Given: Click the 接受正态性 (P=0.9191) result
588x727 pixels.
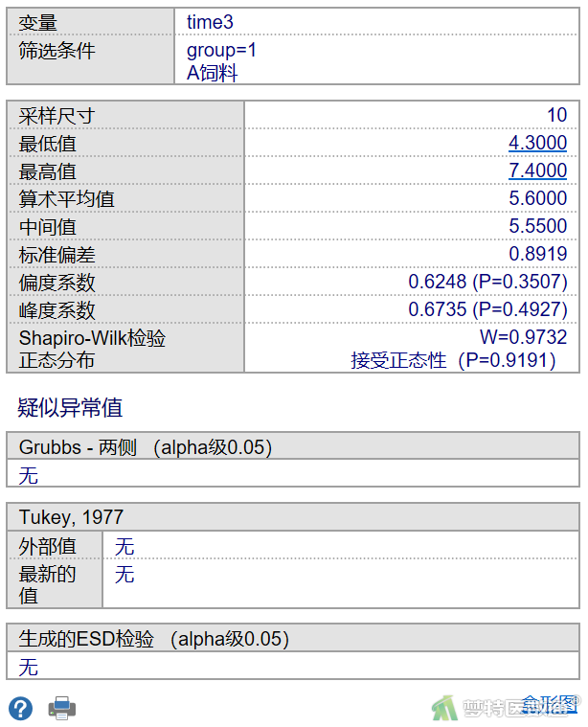Looking at the screenshot, I should tap(452, 360).
